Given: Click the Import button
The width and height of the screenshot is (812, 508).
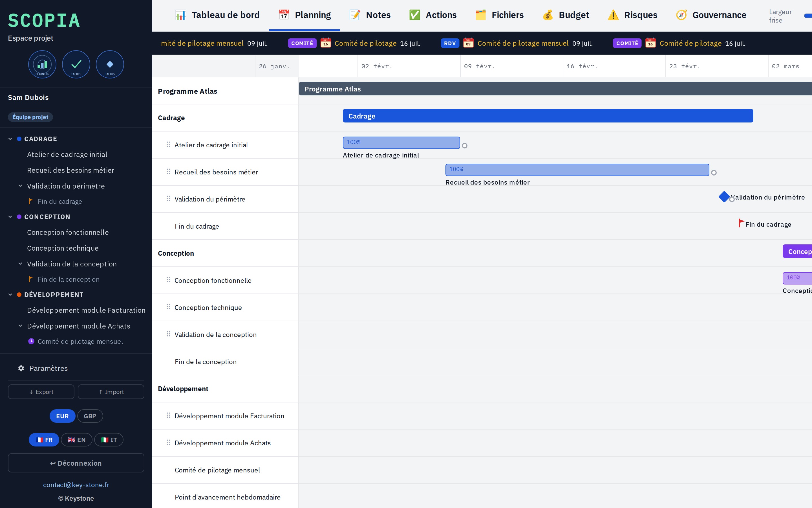Looking at the screenshot, I should click(x=111, y=392).
